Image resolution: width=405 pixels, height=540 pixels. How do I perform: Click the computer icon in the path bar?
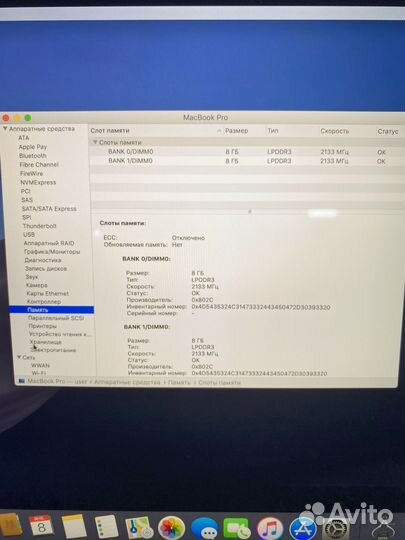(22, 381)
